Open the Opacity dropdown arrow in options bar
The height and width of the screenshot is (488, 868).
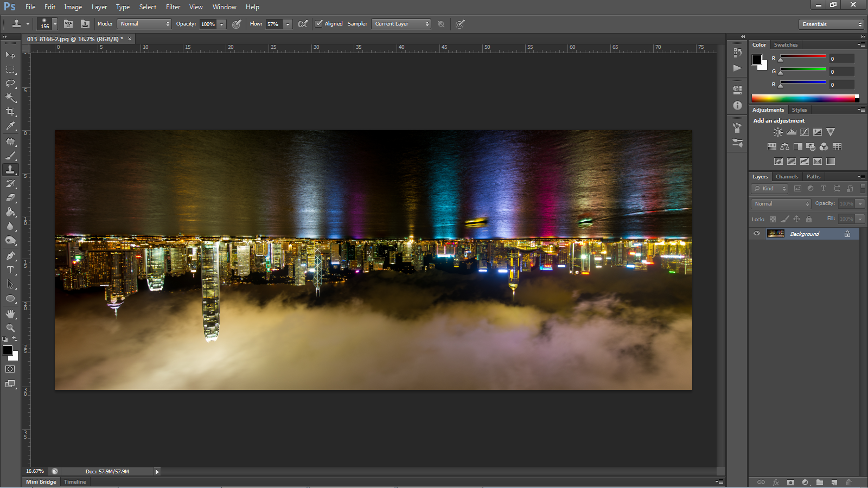(x=221, y=24)
